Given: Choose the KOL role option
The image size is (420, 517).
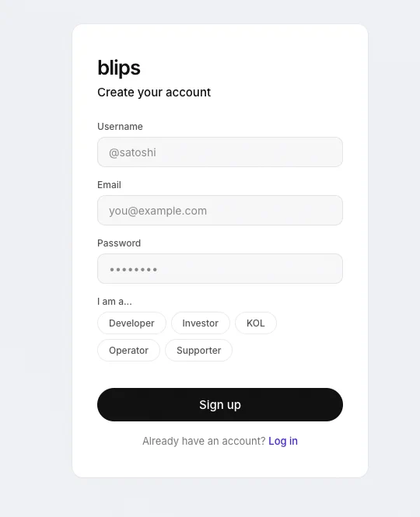Looking at the screenshot, I should pyautogui.click(x=256, y=323).
